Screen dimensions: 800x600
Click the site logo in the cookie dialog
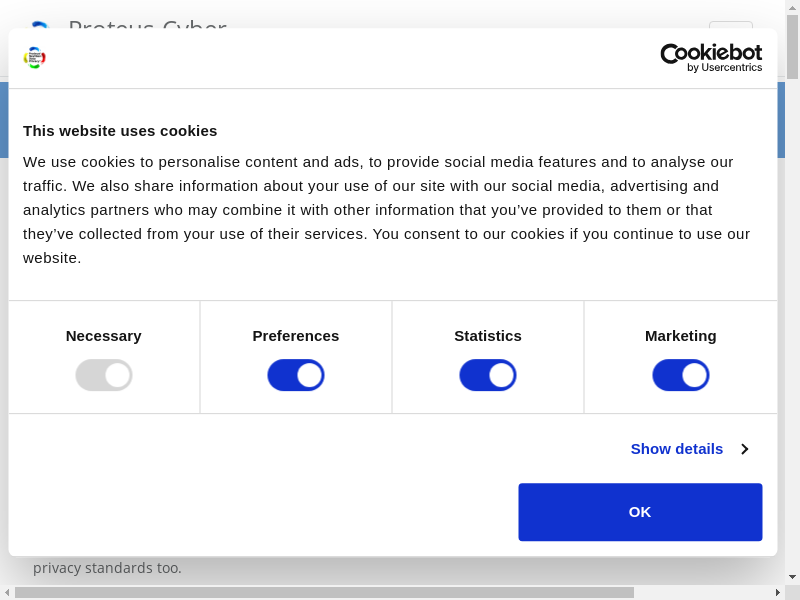[x=35, y=58]
